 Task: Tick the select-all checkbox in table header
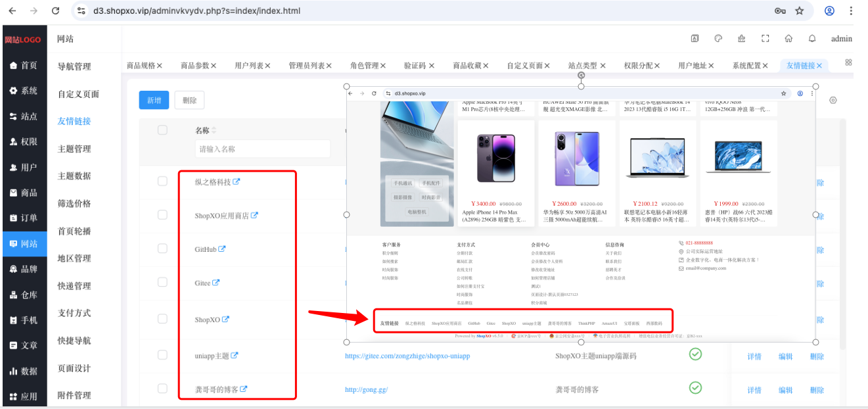[x=162, y=130]
